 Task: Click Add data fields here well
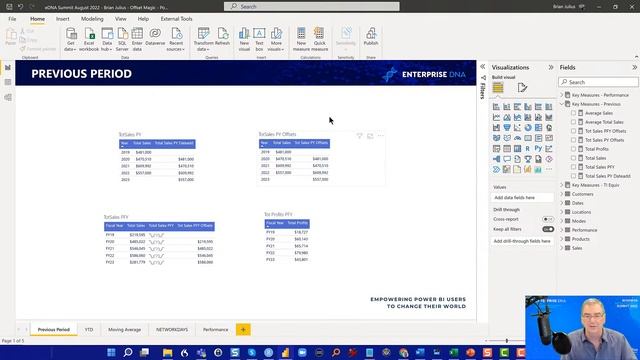(x=523, y=198)
